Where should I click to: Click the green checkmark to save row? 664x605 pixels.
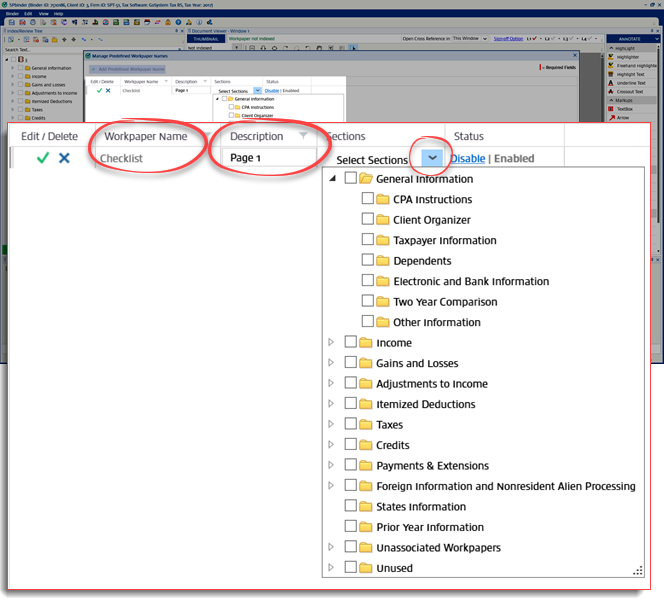[43, 158]
